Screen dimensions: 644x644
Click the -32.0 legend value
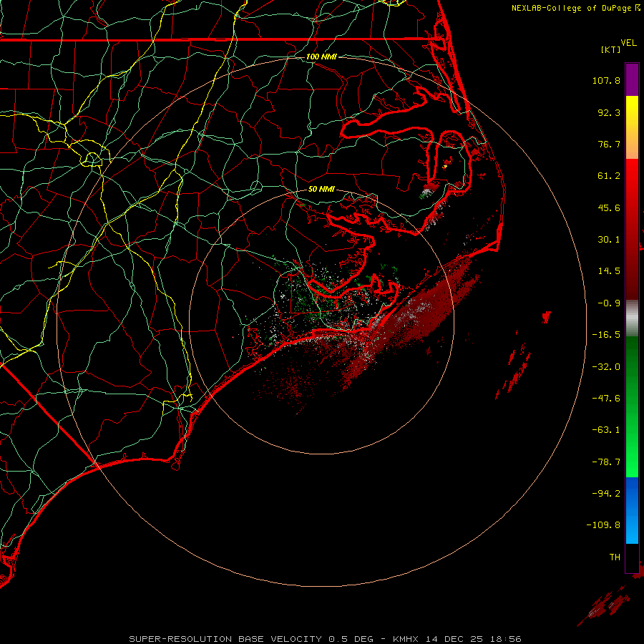[x=606, y=367]
